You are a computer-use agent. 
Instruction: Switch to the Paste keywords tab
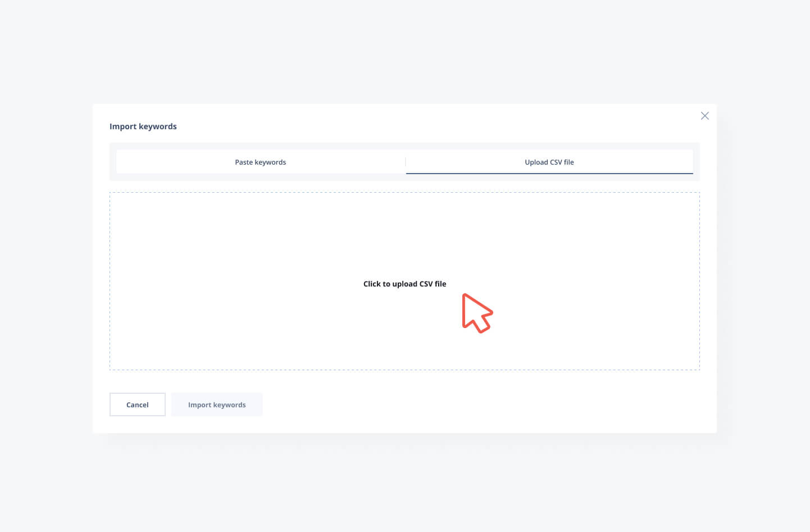tap(260, 162)
